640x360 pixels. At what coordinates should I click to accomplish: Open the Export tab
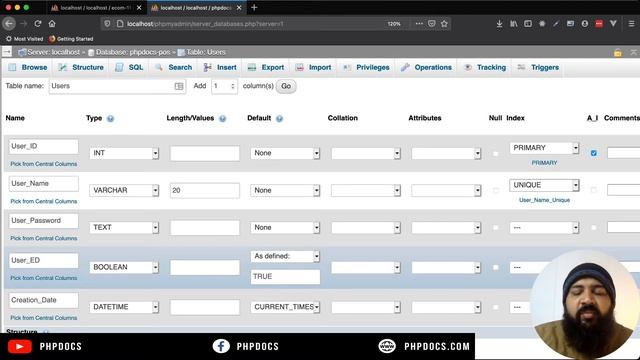266,67
